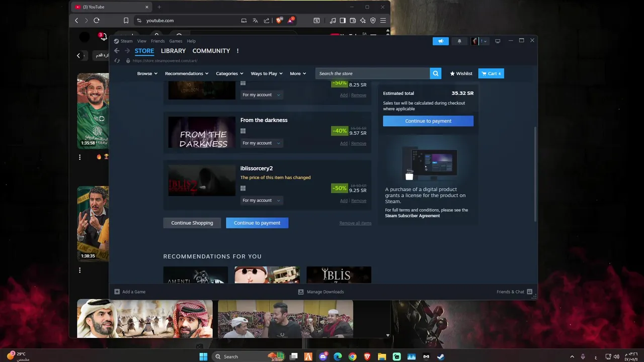Click Add link for iblissorcery2
This screenshot has width=644, height=362.
[344, 201]
